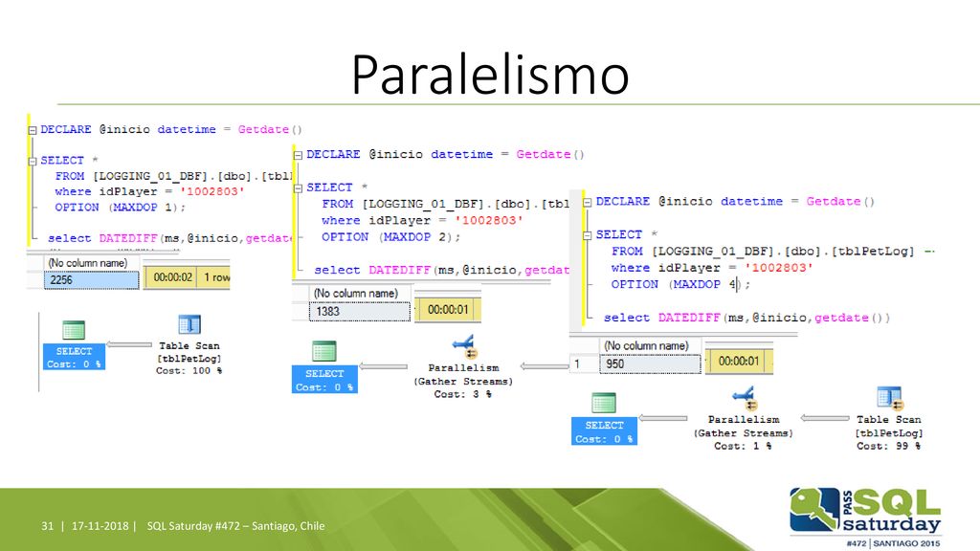Collapse the SELECT block in the MAXDOP 4 query
This screenshot has width=980, height=551.
click(x=588, y=235)
